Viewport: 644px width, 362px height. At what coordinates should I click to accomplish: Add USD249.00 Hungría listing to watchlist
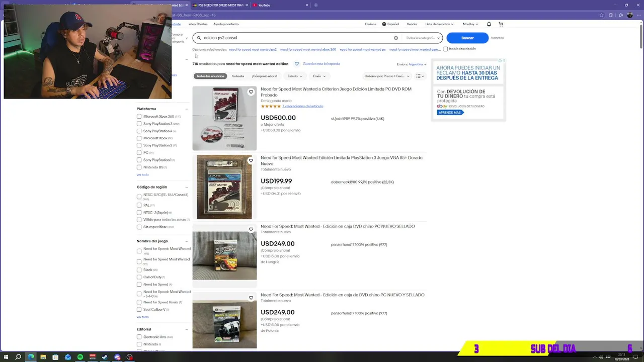(251, 229)
